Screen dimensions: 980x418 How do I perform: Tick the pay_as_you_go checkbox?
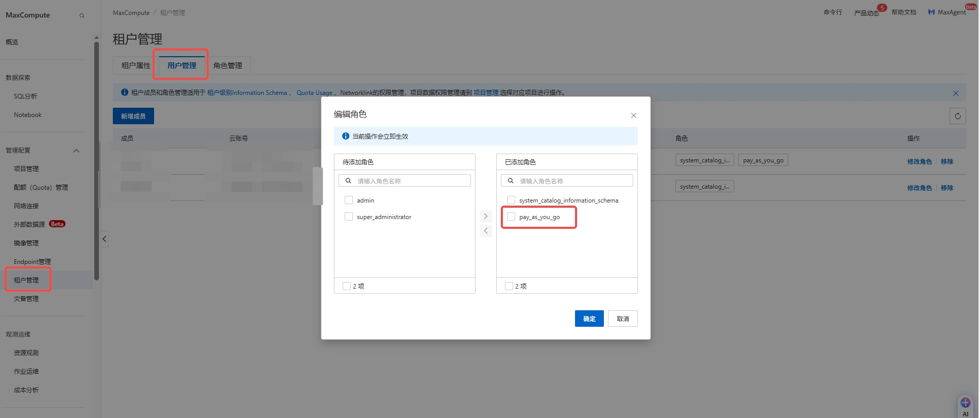[x=511, y=216]
